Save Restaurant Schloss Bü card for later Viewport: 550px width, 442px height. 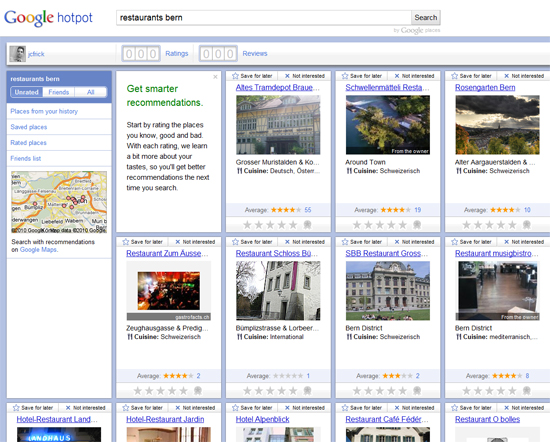252,242
